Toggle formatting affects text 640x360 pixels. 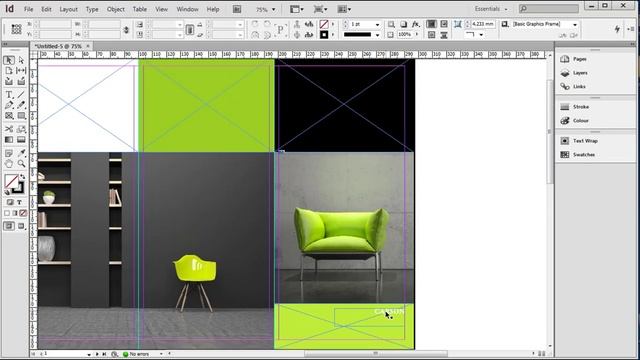click(x=19, y=202)
